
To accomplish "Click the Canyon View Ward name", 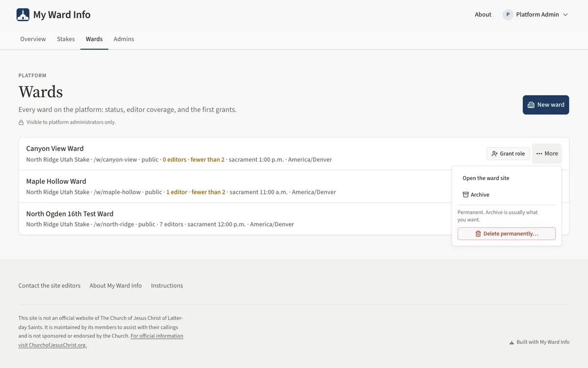I will [x=55, y=149].
